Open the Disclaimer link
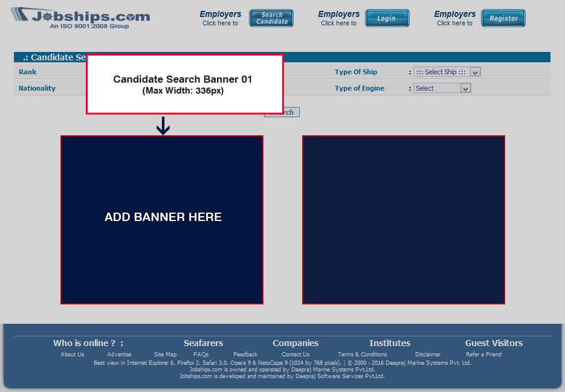 428,355
